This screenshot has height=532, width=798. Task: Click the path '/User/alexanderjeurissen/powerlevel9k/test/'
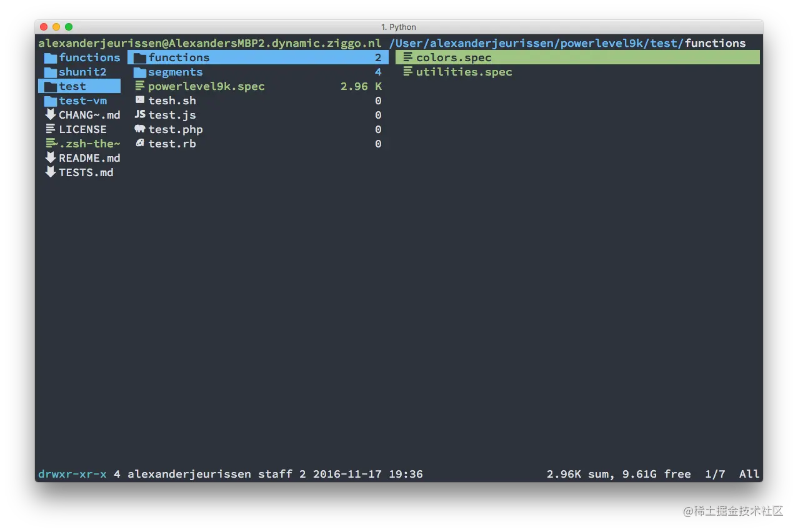[x=536, y=43]
